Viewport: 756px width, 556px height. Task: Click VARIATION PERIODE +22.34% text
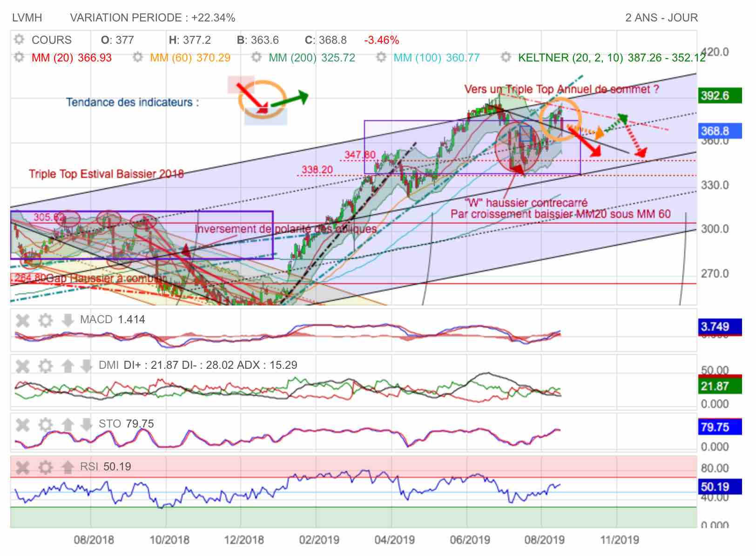(x=153, y=18)
